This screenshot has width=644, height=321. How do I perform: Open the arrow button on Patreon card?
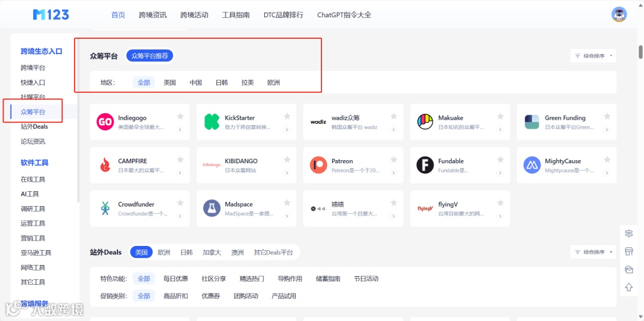pos(394,173)
